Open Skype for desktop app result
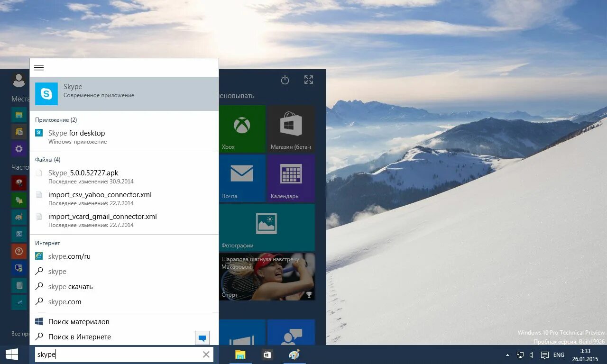This screenshot has height=364, width=607. [x=124, y=136]
